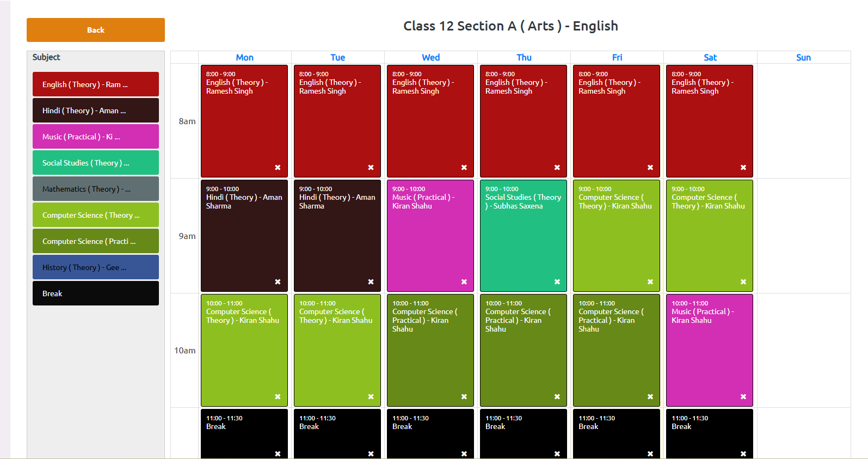This screenshot has height=459, width=868.
Task: Choose History (Theory) subject item
Action: [x=96, y=267]
